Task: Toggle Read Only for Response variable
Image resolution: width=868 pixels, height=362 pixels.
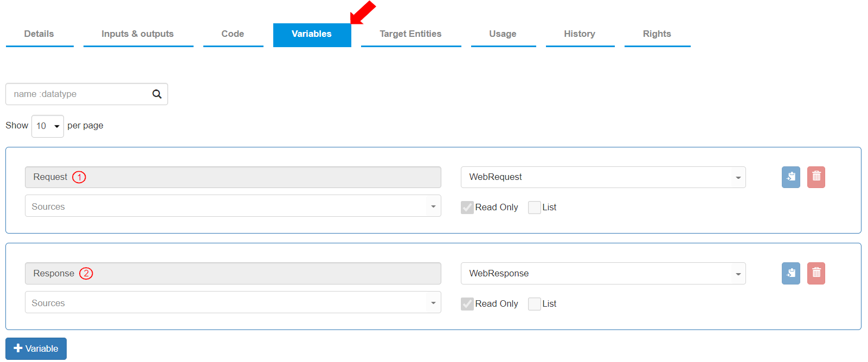Action: point(467,304)
